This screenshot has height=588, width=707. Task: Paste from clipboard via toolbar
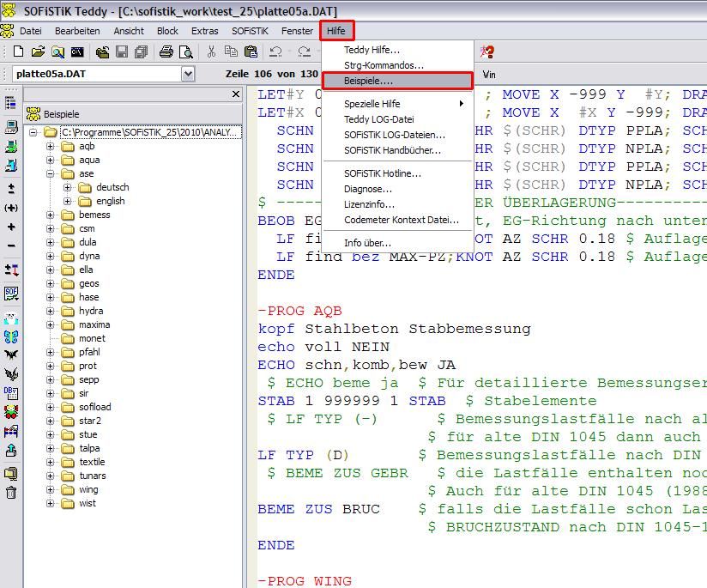(x=251, y=52)
